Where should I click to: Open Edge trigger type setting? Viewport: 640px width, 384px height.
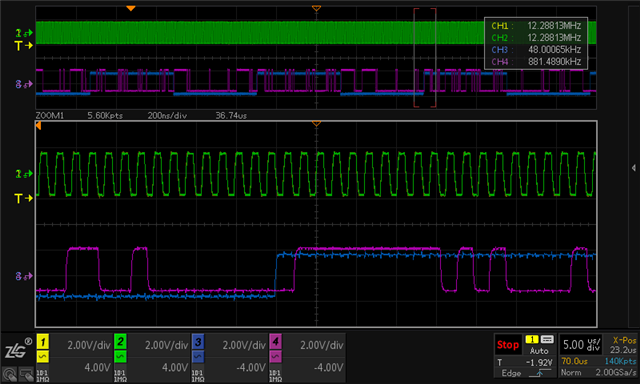(511, 373)
